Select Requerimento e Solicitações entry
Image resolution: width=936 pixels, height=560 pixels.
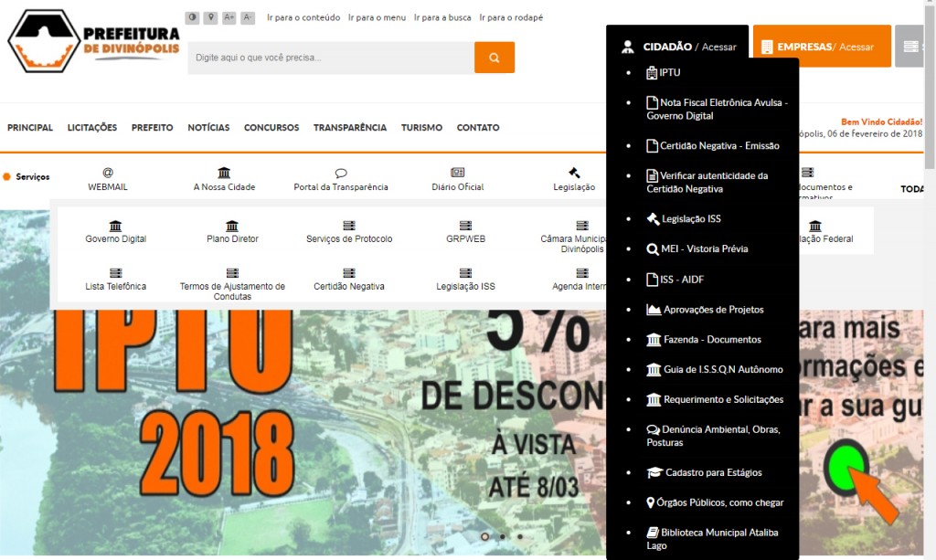(715, 399)
